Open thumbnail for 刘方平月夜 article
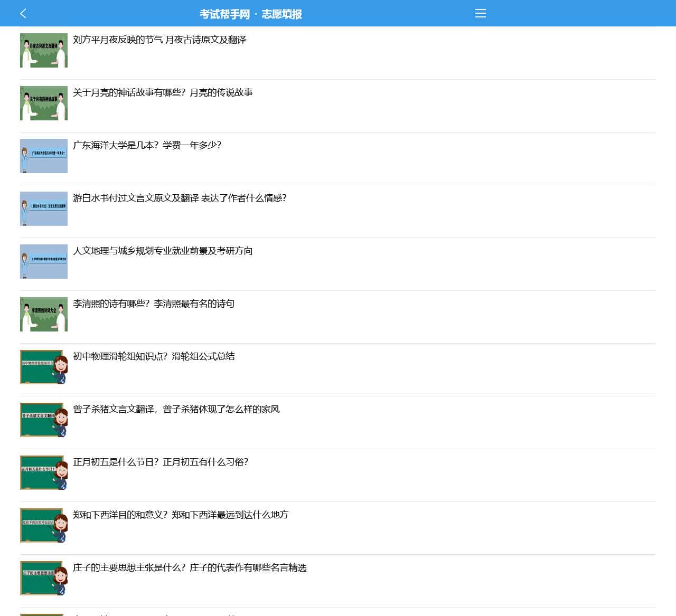676x616 pixels. pyautogui.click(x=44, y=50)
